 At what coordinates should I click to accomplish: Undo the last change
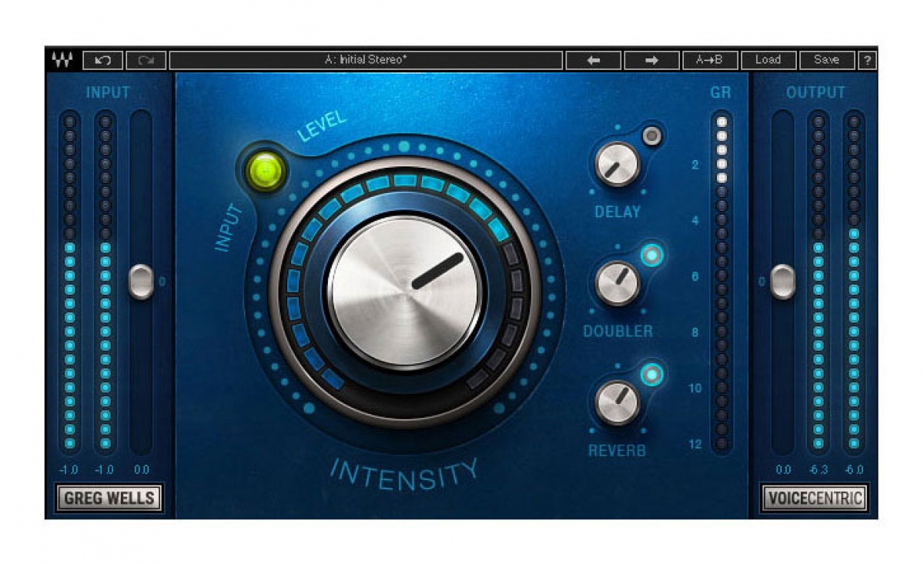click(103, 60)
